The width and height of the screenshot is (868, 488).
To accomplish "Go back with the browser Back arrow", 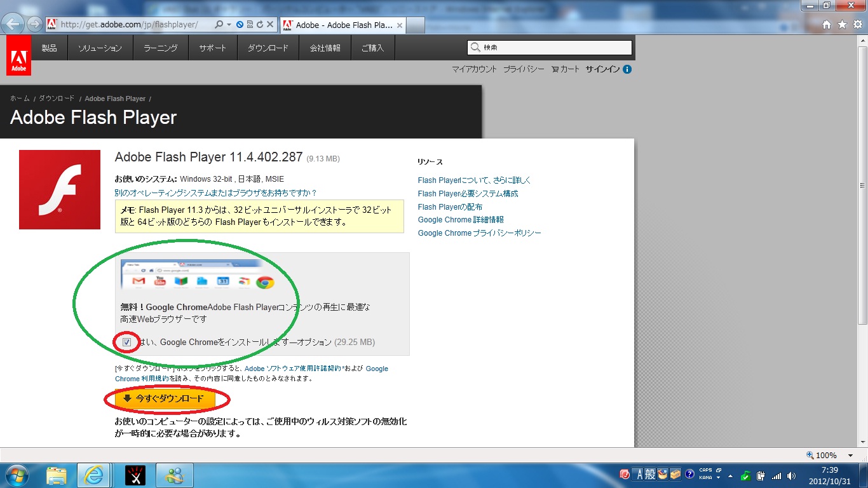I will (13, 24).
